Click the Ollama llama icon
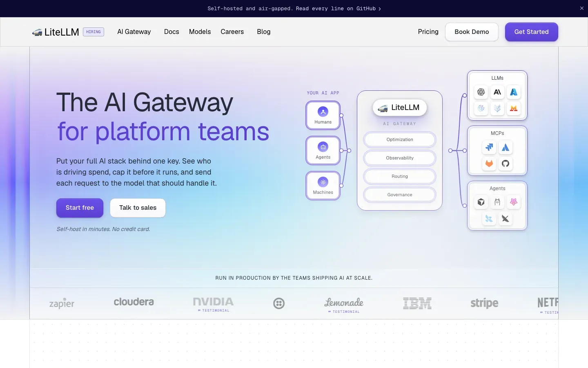Image resolution: width=588 pixels, height=368 pixels. pyautogui.click(x=497, y=202)
